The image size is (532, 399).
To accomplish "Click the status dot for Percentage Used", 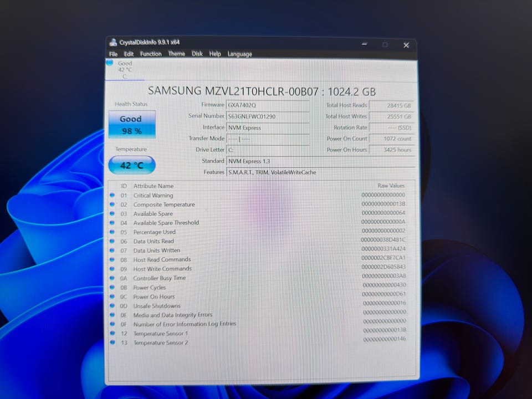I will pos(112,232).
